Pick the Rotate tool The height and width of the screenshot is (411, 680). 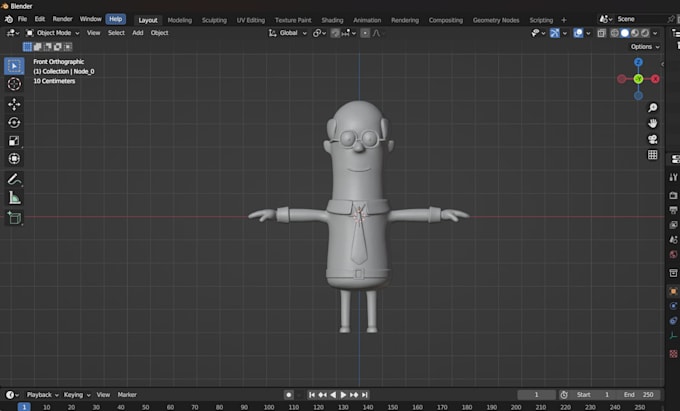(14, 123)
